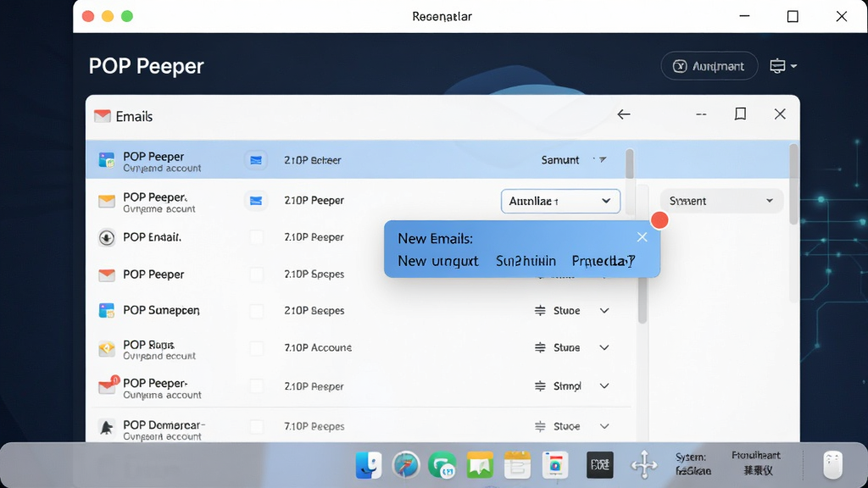Click the POP Demercar star icon
The width and height of the screenshot is (868, 488).
(x=106, y=427)
